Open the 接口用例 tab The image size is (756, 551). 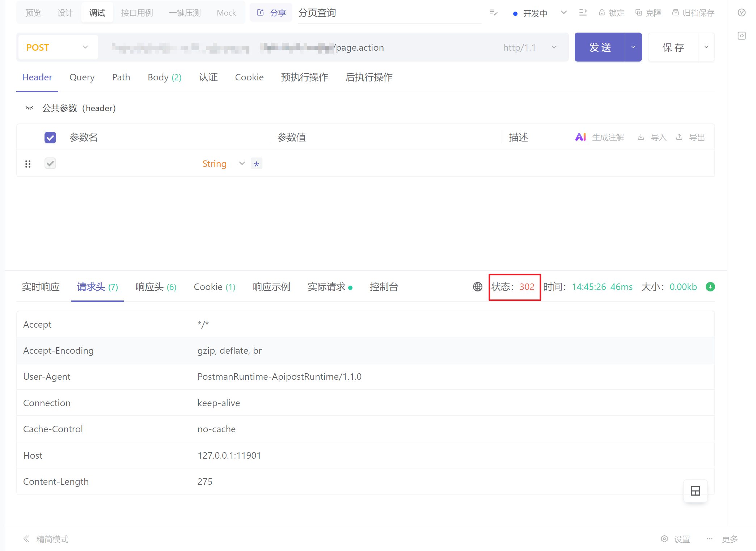[x=137, y=13]
